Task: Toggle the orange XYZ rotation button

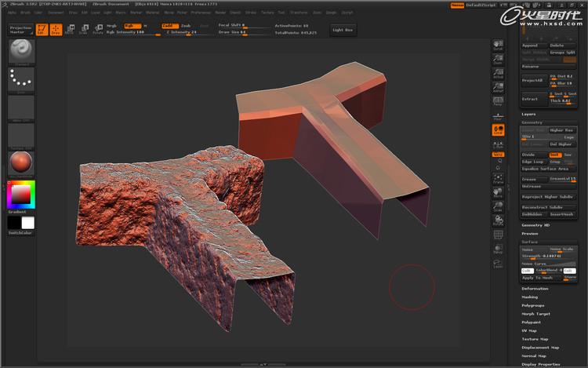Action: point(498,155)
